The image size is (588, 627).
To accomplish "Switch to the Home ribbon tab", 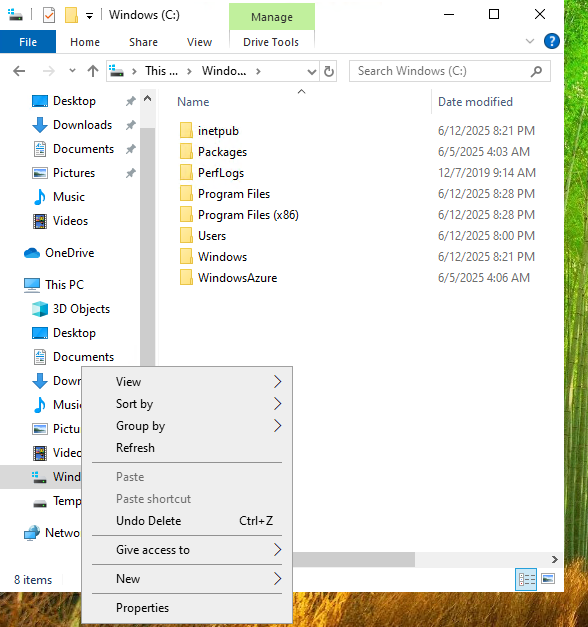I will (x=85, y=42).
